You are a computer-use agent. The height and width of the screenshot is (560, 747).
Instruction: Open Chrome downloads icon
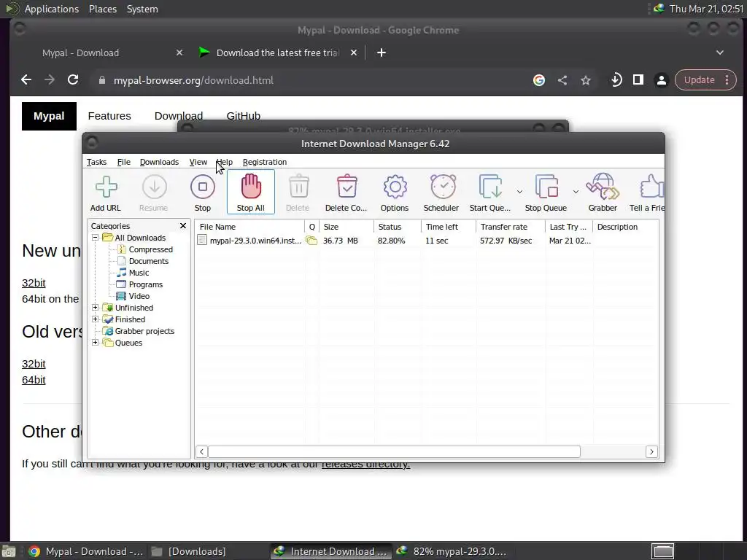coord(616,80)
